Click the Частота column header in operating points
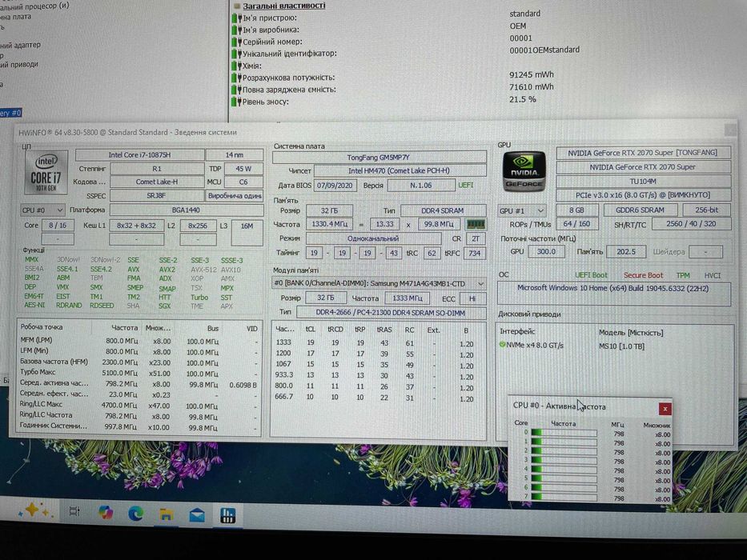 click(124, 328)
